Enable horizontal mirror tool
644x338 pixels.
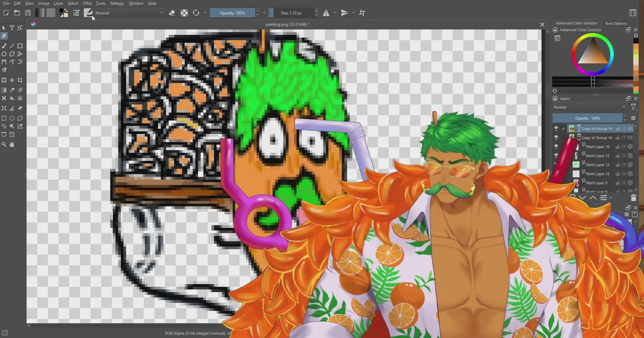326,13
